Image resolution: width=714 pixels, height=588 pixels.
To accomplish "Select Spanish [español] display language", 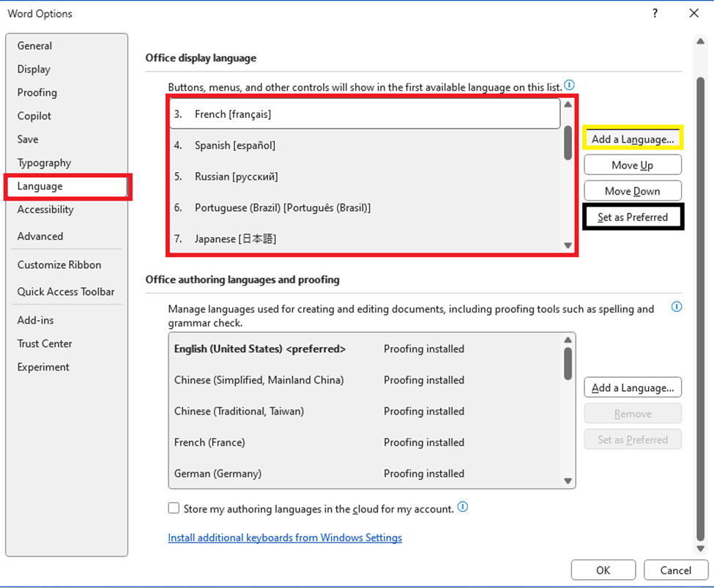I will coord(365,145).
